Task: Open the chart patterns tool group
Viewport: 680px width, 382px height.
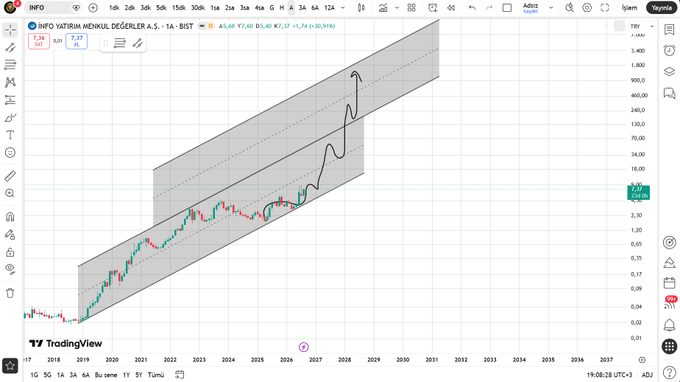Action: [10, 82]
